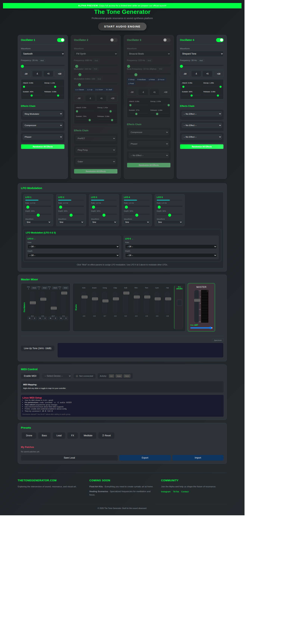Click the Reset preset button
The height and width of the screenshot is (644, 302).
pyautogui.click(x=106, y=436)
